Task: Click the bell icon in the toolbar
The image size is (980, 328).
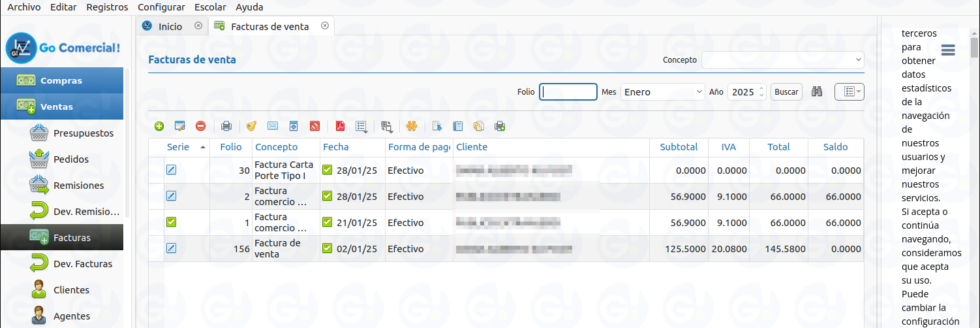Action: pos(252,126)
